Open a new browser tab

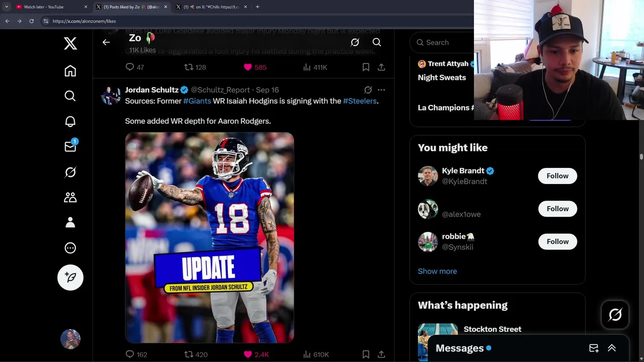[x=257, y=7]
